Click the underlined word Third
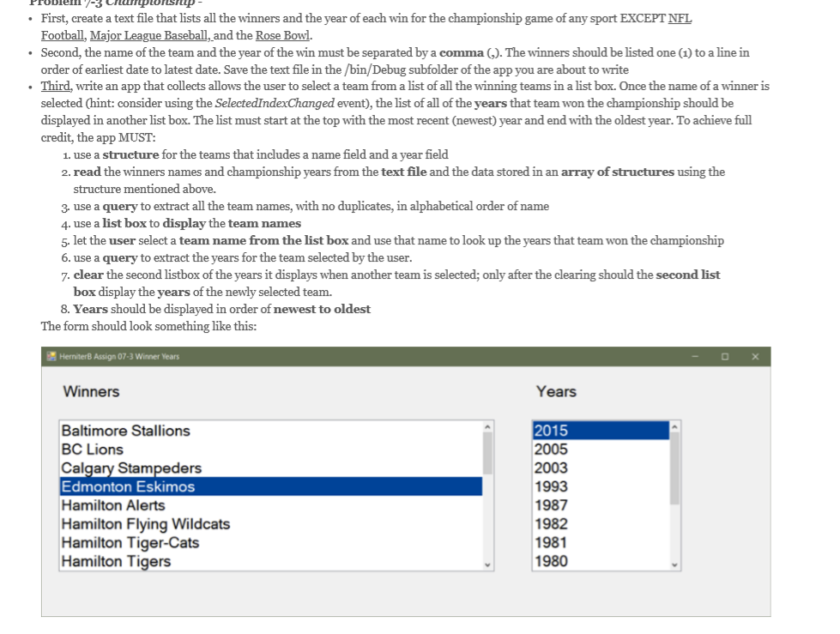840x634 pixels. point(55,86)
